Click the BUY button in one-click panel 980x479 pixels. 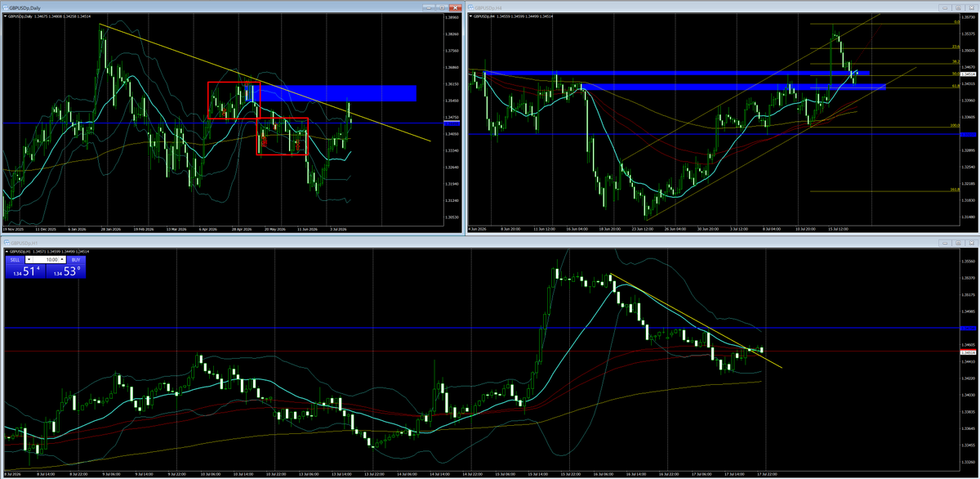pyautogui.click(x=76, y=260)
